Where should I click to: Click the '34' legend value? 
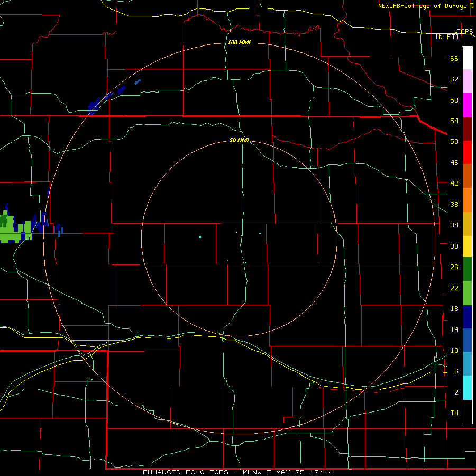point(454,225)
